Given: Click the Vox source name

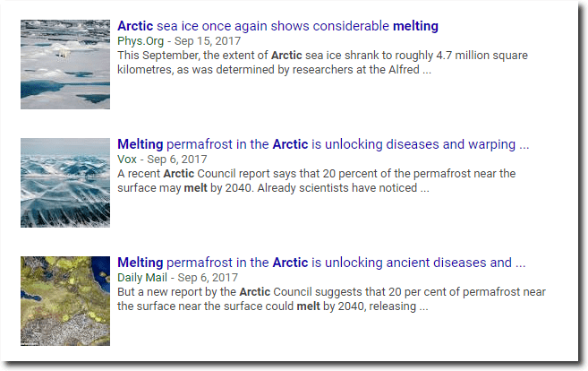Looking at the screenshot, I should click(x=128, y=159).
